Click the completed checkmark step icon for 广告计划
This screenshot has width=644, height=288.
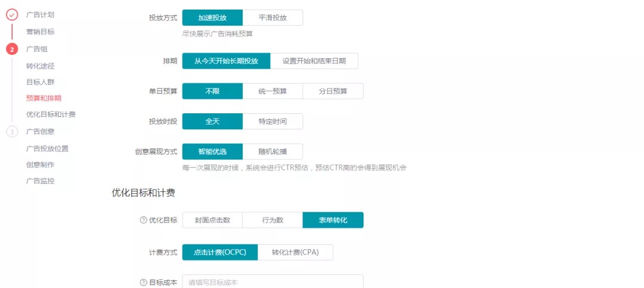click(x=12, y=15)
